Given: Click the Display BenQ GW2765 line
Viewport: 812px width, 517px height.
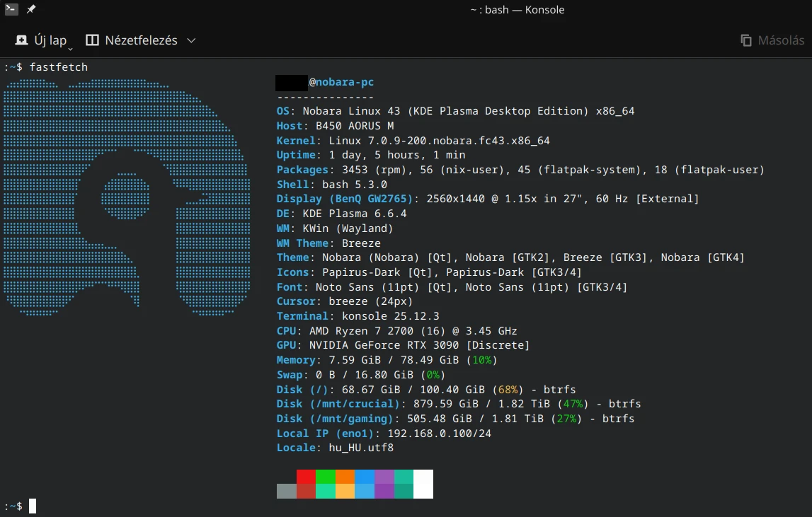Looking at the screenshot, I should 488,199.
